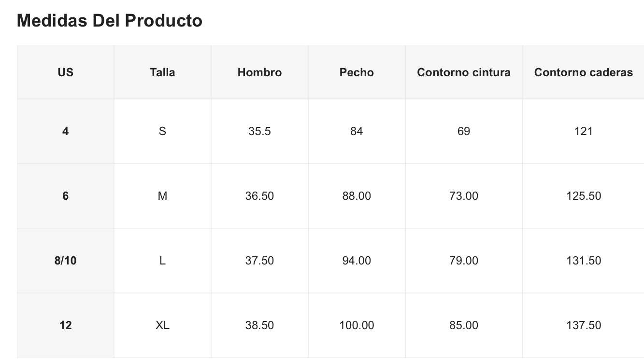Select the Pecho column header

(357, 72)
